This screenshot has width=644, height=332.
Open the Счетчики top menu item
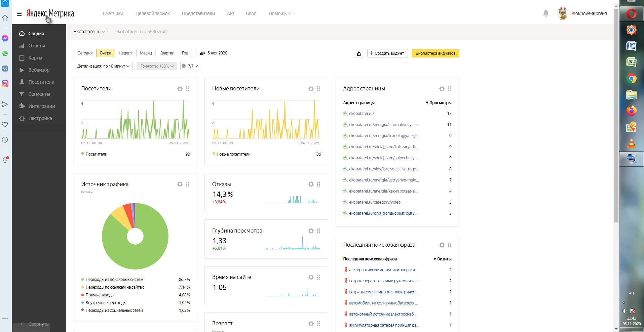(113, 14)
